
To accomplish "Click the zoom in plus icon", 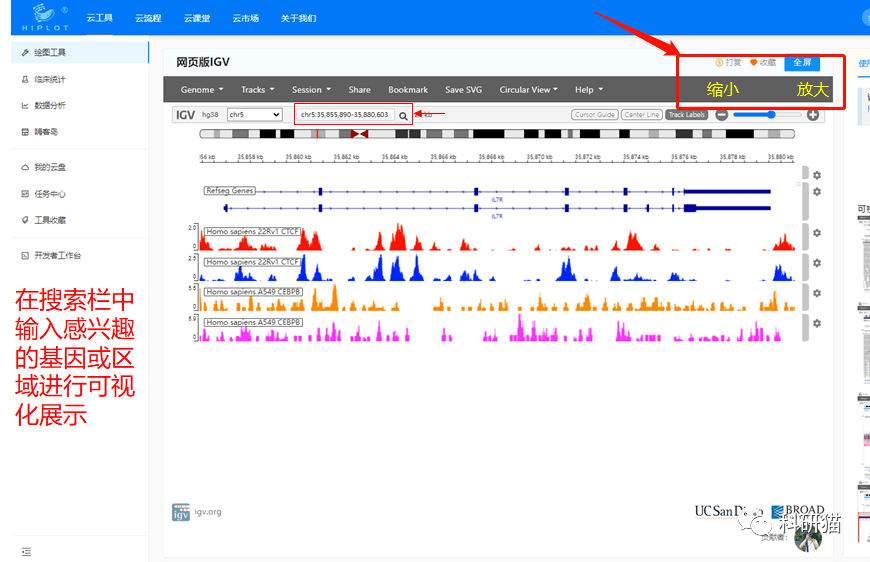I will coord(813,115).
